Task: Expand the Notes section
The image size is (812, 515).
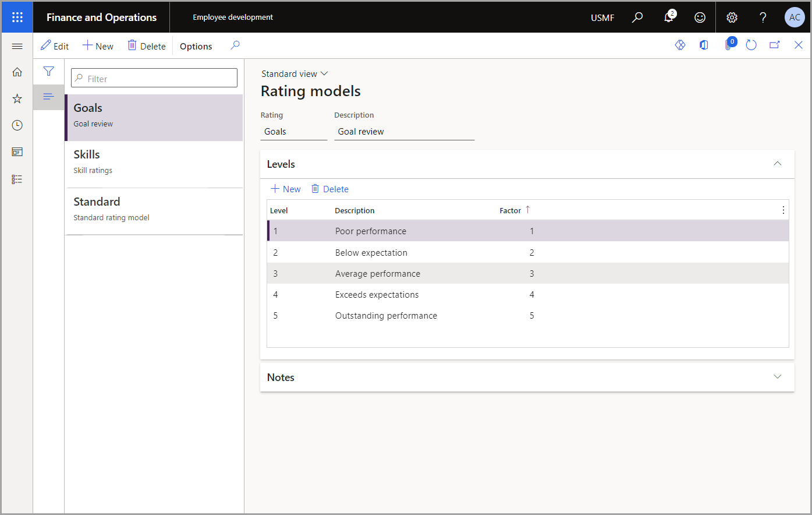Action: (778, 377)
